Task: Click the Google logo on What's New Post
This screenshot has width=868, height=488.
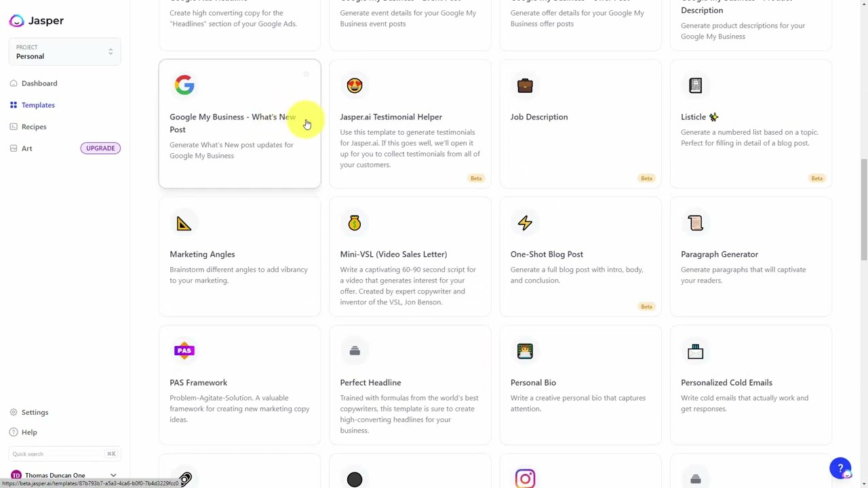Action: pyautogui.click(x=184, y=85)
